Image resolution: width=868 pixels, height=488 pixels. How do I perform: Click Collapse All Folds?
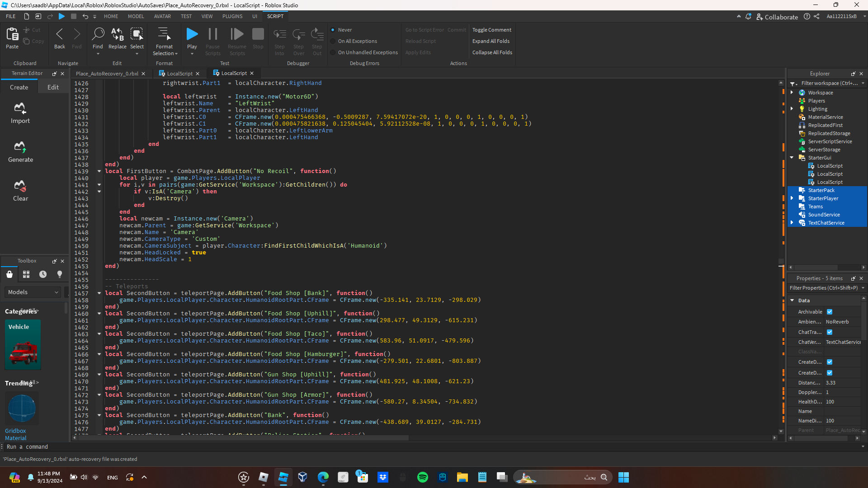[492, 52]
